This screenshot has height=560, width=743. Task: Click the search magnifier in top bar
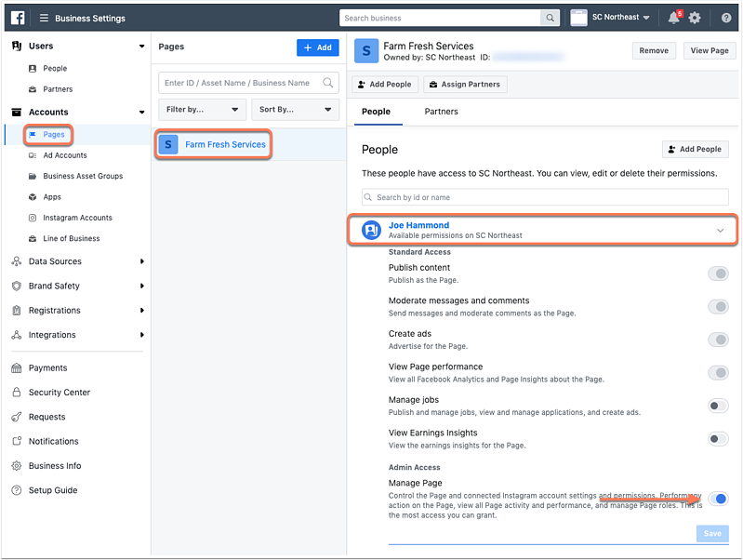[x=550, y=18]
